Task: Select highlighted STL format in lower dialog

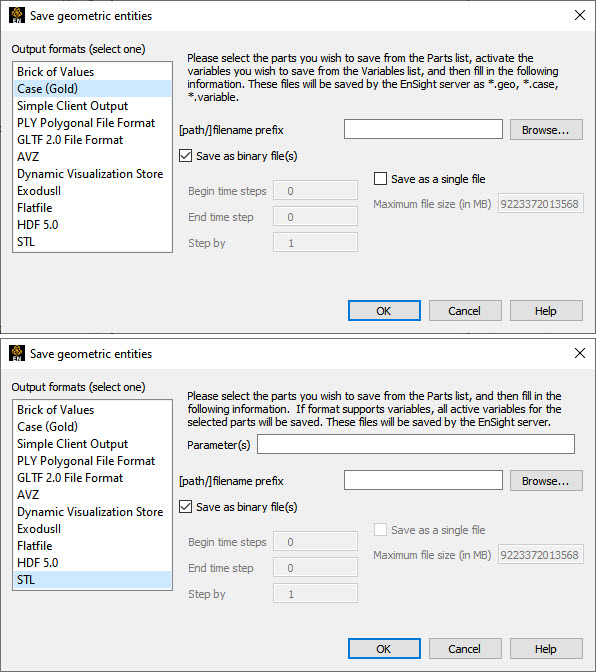Action: tap(92, 580)
